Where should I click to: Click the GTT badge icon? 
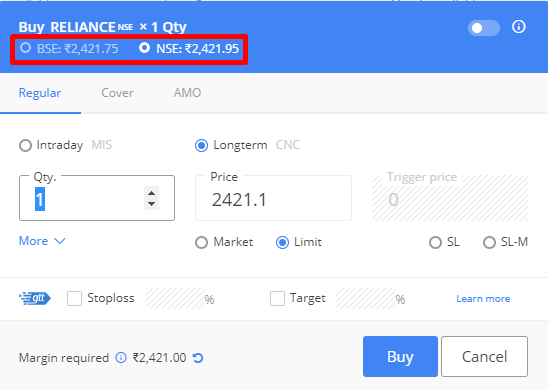[35, 298]
